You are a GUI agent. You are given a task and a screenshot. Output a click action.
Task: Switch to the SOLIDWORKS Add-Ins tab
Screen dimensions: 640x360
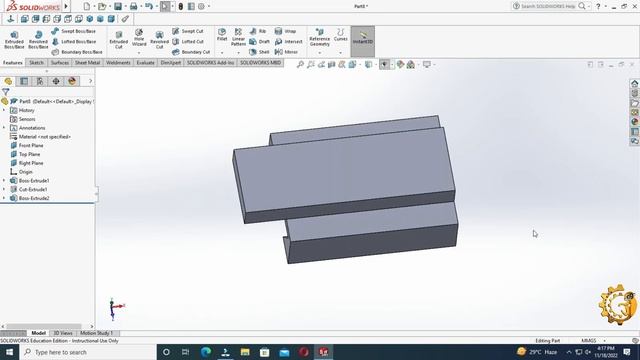coord(210,62)
